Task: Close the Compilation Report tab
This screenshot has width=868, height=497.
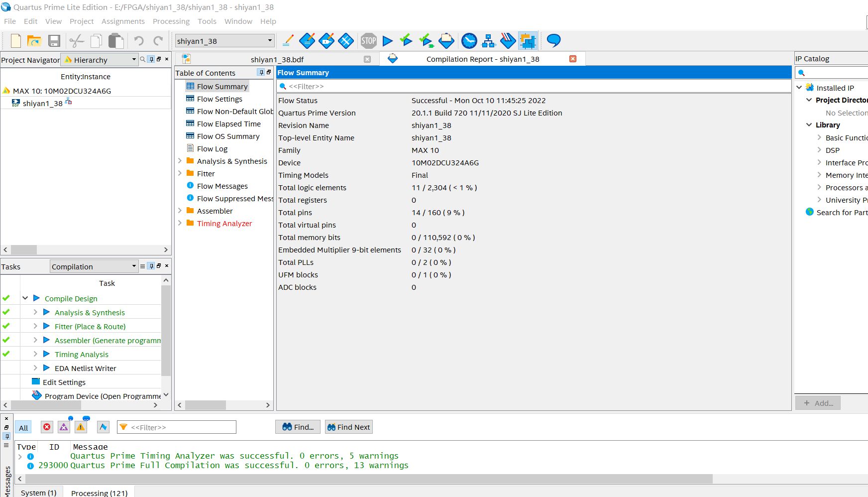Action: (573, 59)
